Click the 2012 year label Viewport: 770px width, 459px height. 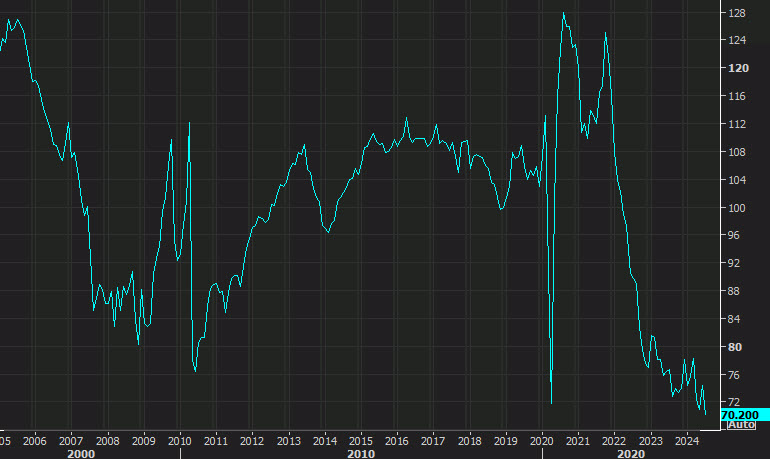point(252,441)
